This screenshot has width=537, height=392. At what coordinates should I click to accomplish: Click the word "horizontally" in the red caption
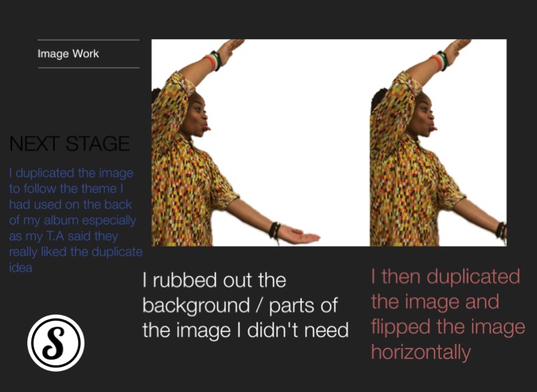pyautogui.click(x=420, y=352)
